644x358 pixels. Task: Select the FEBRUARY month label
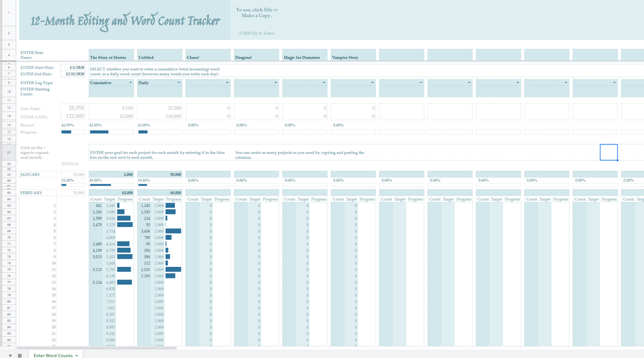38,192
